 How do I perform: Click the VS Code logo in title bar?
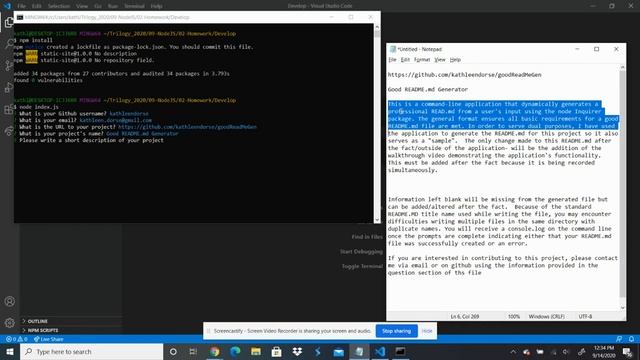point(7,6)
